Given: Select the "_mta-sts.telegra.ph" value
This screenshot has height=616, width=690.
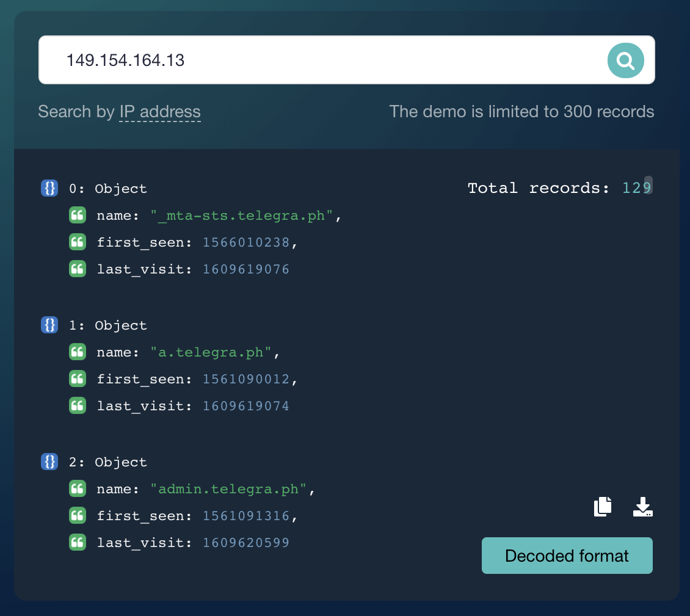Looking at the screenshot, I should (x=242, y=216).
